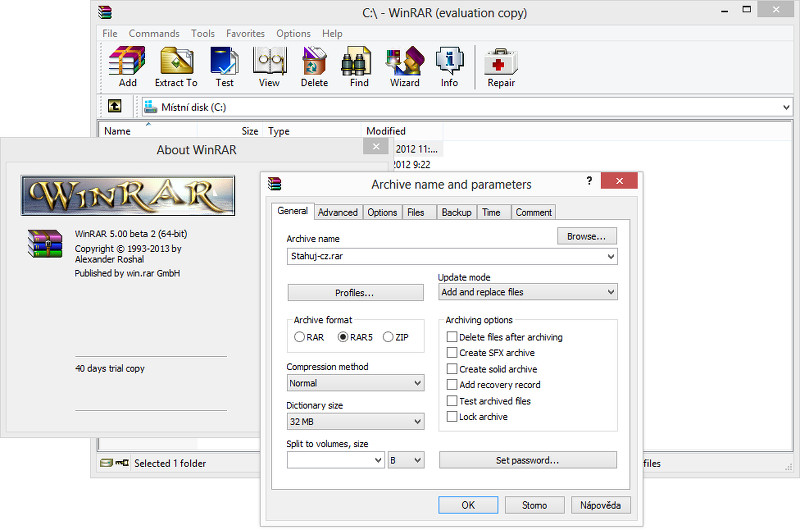Switch to the Backup tab

457,212
